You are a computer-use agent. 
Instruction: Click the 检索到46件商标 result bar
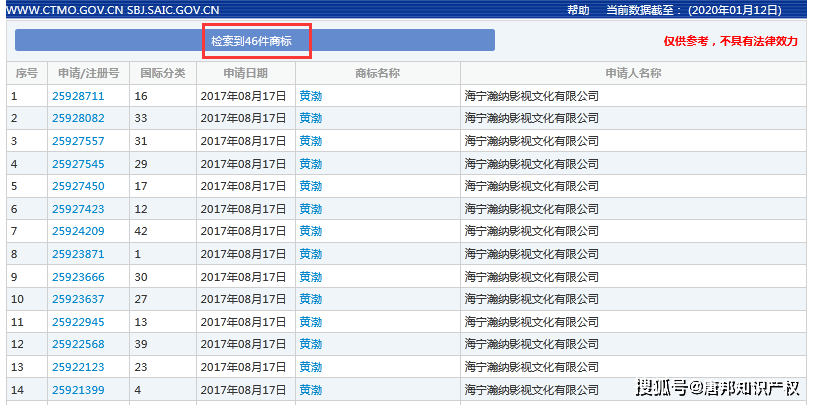point(254,41)
